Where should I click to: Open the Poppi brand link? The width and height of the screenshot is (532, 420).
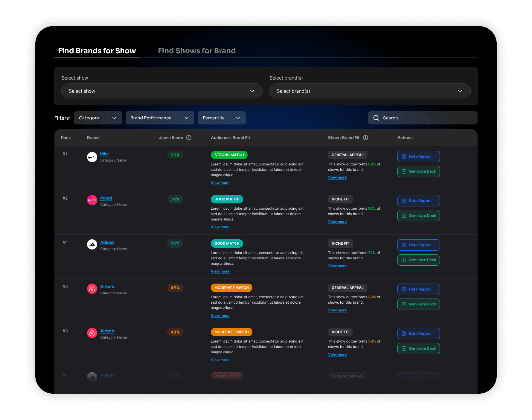click(106, 198)
